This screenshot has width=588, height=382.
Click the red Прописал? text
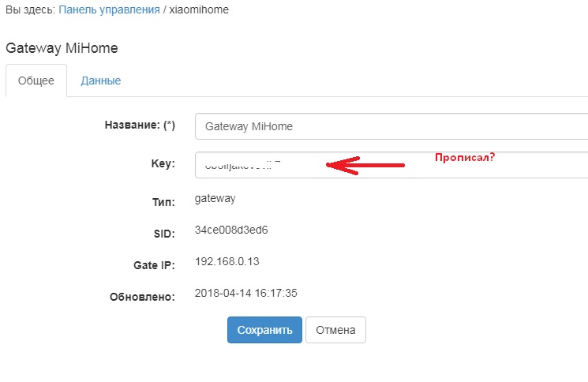click(465, 158)
